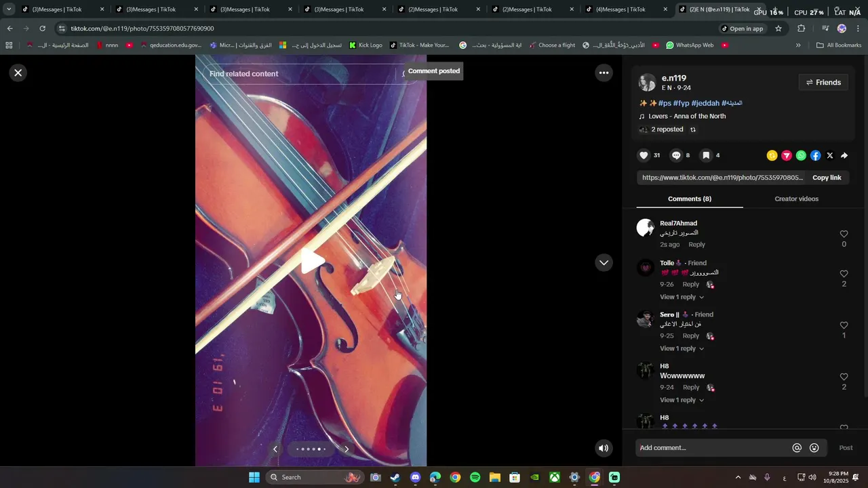Open Chrome tab search dropdown
Screen dimensions: 868x488
[x=9, y=9]
